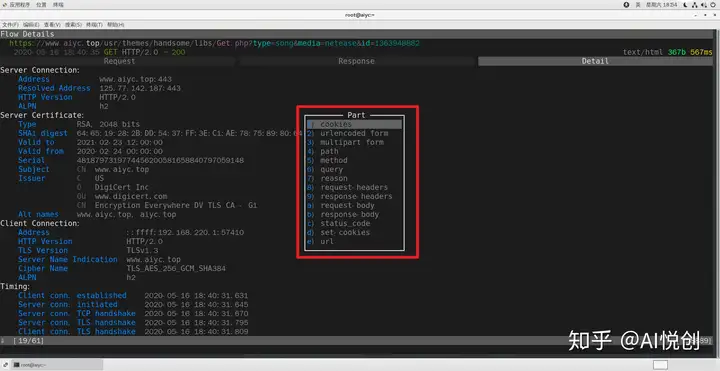Select 'reason' in the Part menu
This screenshot has height=371, width=720.
pyautogui.click(x=354, y=178)
